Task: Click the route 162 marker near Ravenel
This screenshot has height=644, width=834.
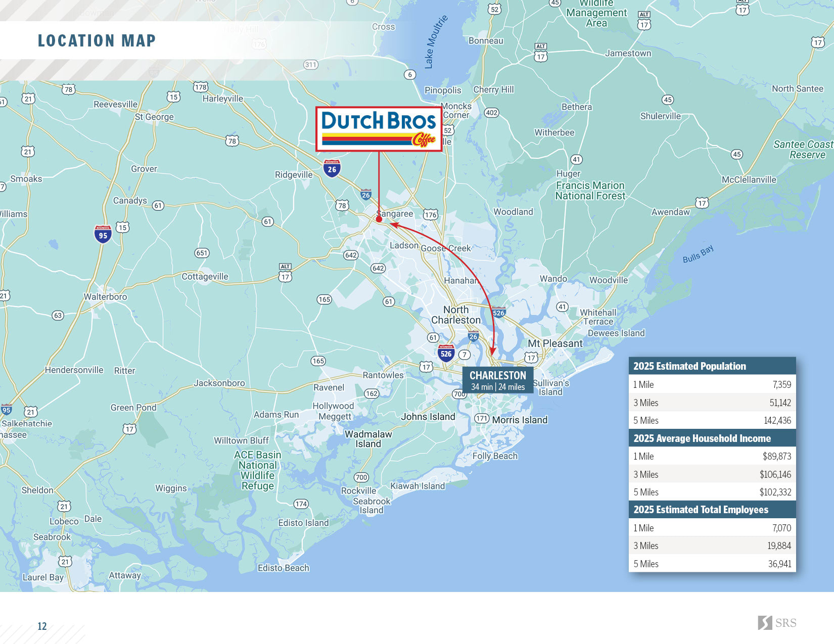Action: click(x=372, y=393)
